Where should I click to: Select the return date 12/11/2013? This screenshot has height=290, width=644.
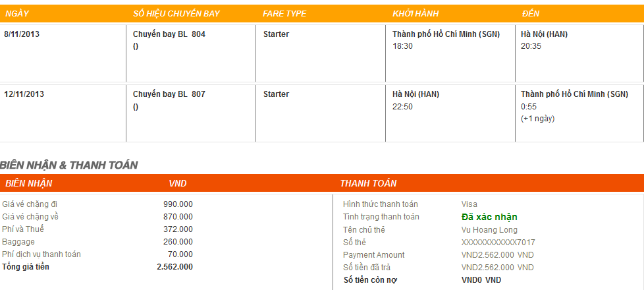click(x=24, y=94)
